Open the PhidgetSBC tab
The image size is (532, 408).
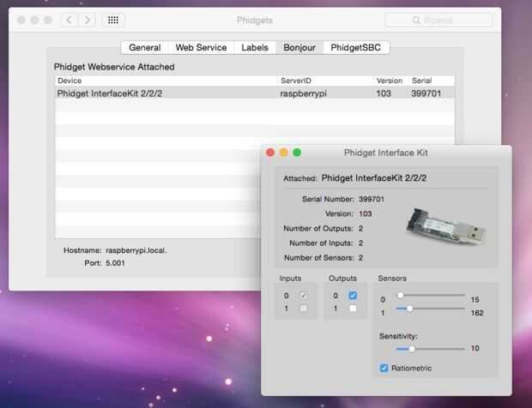(356, 47)
